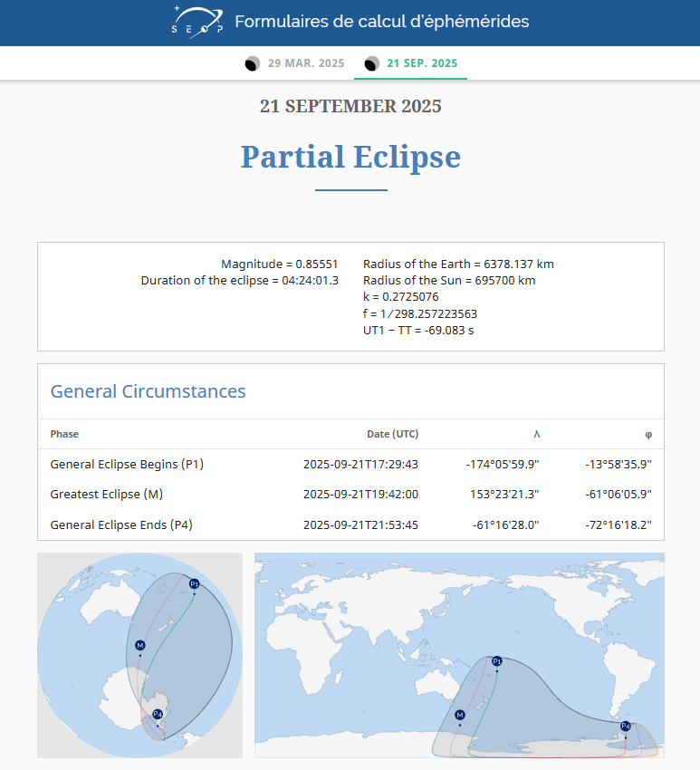Click the Phase column header
Screen dimensions: 700x770
(x=64, y=434)
